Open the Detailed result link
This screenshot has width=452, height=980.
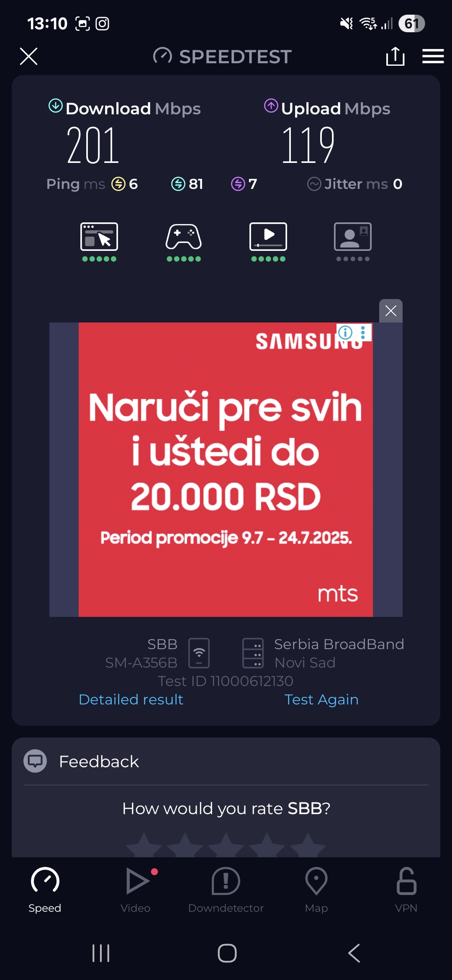pyautogui.click(x=131, y=699)
